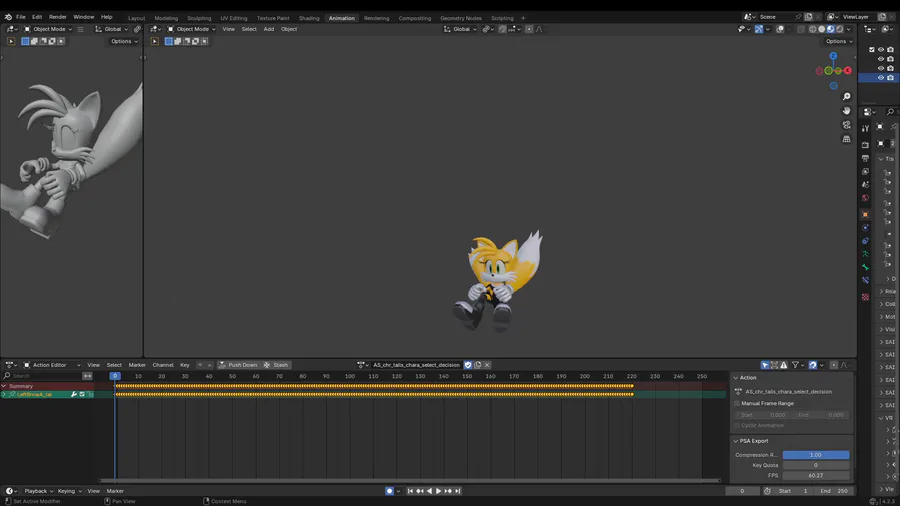Toggle visibility eye of the highlighted outliner row
The width and height of the screenshot is (900, 506).
click(881, 77)
